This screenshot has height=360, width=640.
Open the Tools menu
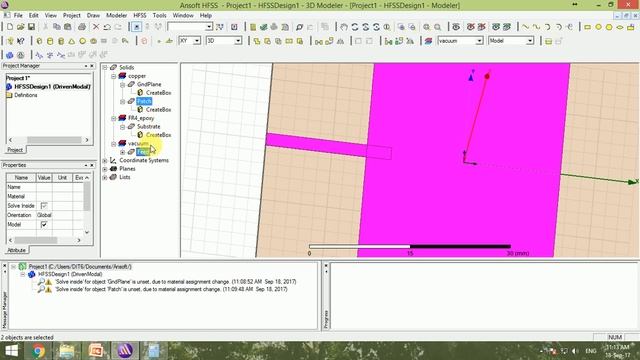[159, 16]
